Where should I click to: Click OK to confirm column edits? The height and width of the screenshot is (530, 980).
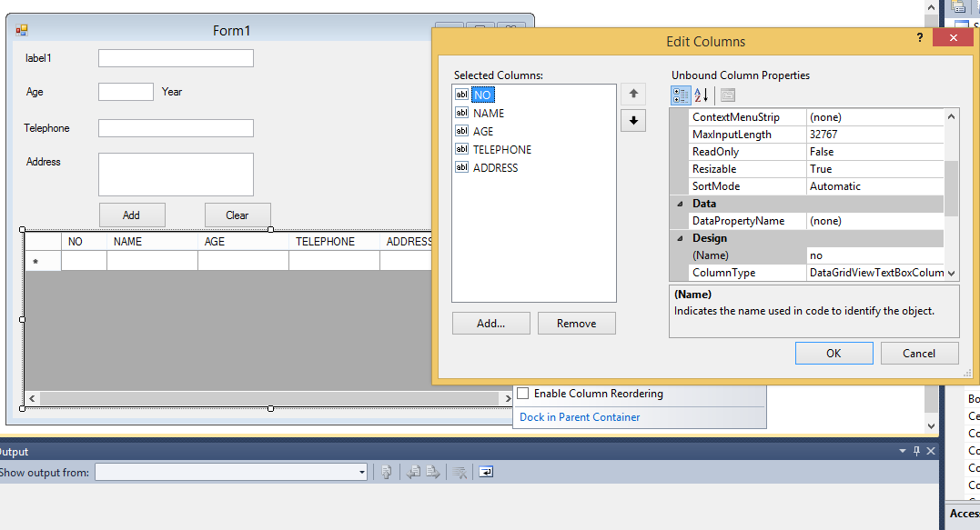tap(834, 353)
